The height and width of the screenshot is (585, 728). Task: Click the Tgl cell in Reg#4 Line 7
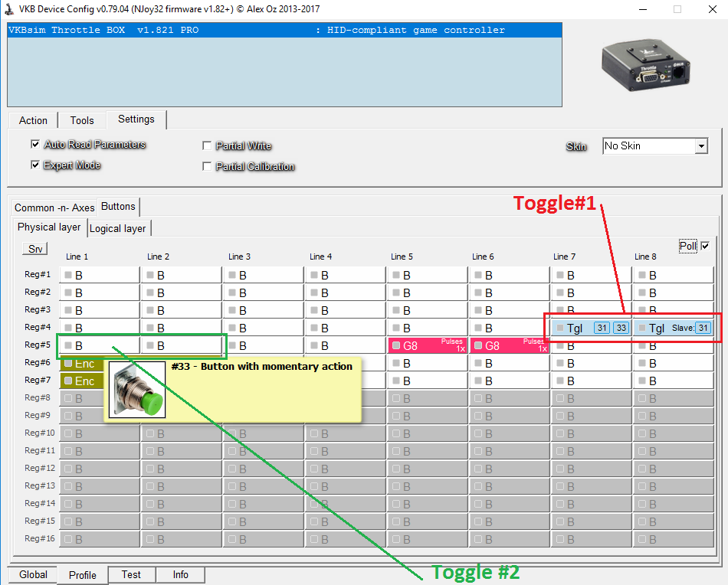coord(591,328)
